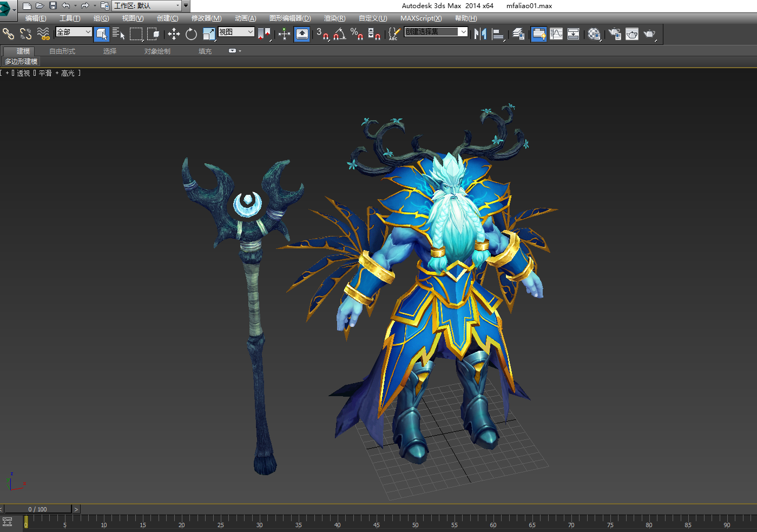This screenshot has height=532, width=757.
Task: Activate the Select and Scale tool
Action: (x=209, y=34)
